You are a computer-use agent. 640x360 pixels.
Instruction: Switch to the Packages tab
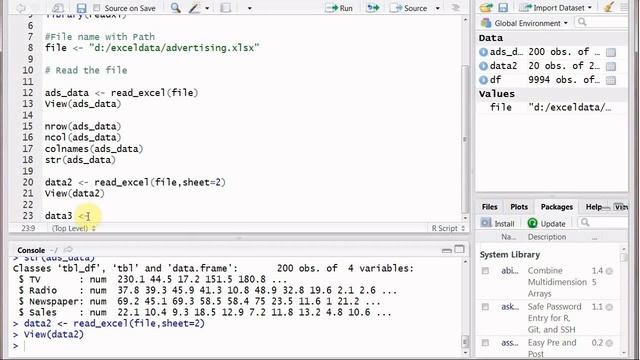pyautogui.click(x=557, y=207)
